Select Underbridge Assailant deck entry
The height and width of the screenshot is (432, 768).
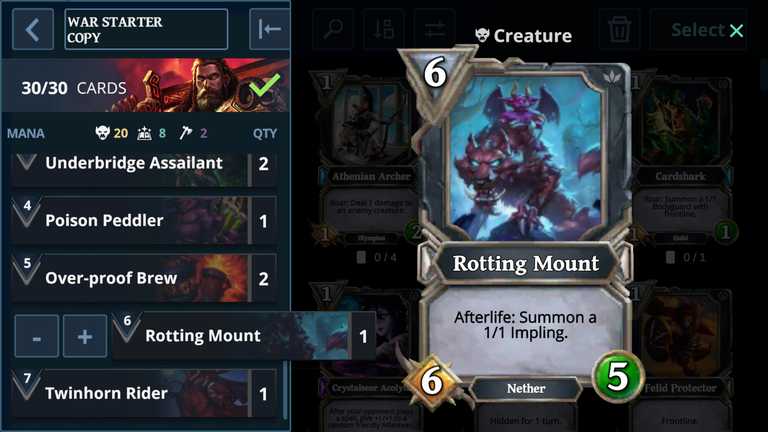[x=144, y=169]
